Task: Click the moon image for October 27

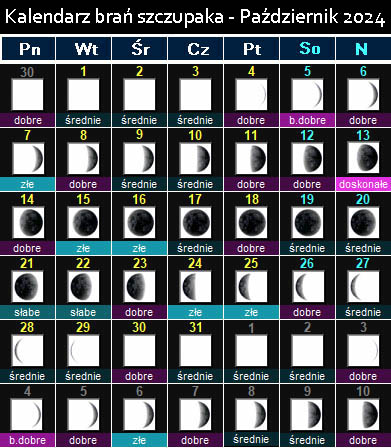Action: pyautogui.click(x=363, y=286)
